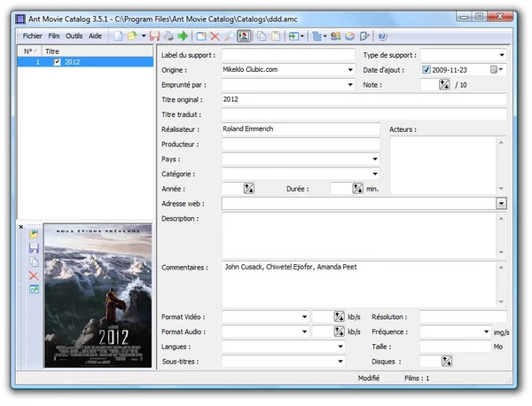This screenshot has width=532, height=406.
Task: Expand the Format Vidéo dropdown
Action: (x=304, y=316)
